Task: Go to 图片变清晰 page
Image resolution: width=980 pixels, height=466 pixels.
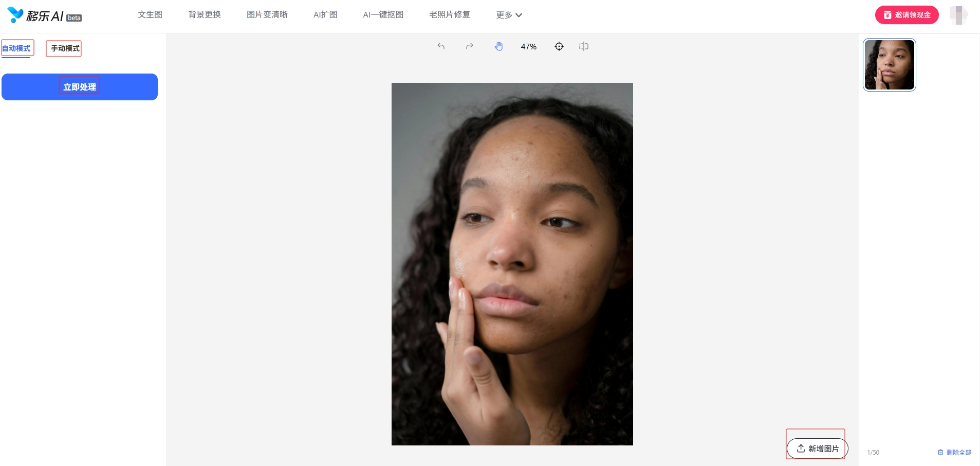Action: tap(267, 14)
